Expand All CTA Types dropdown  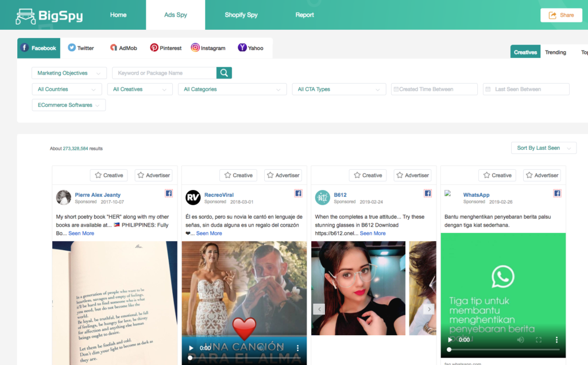(339, 89)
